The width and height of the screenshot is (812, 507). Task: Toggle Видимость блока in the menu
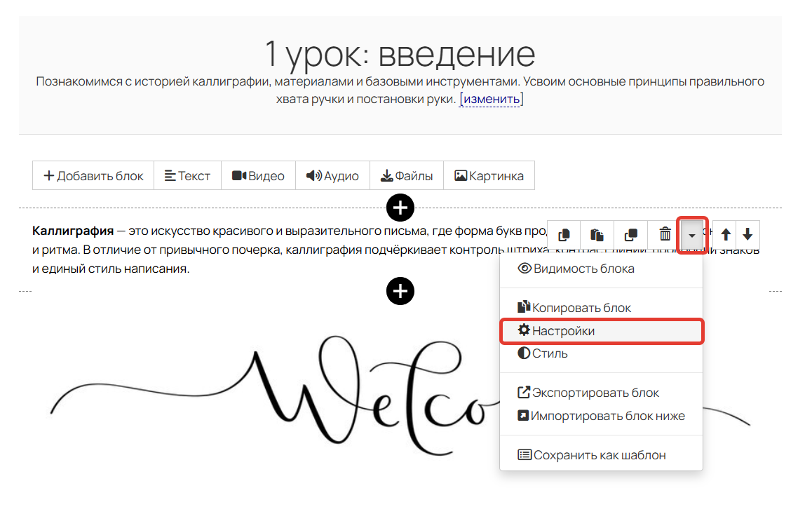click(x=583, y=268)
